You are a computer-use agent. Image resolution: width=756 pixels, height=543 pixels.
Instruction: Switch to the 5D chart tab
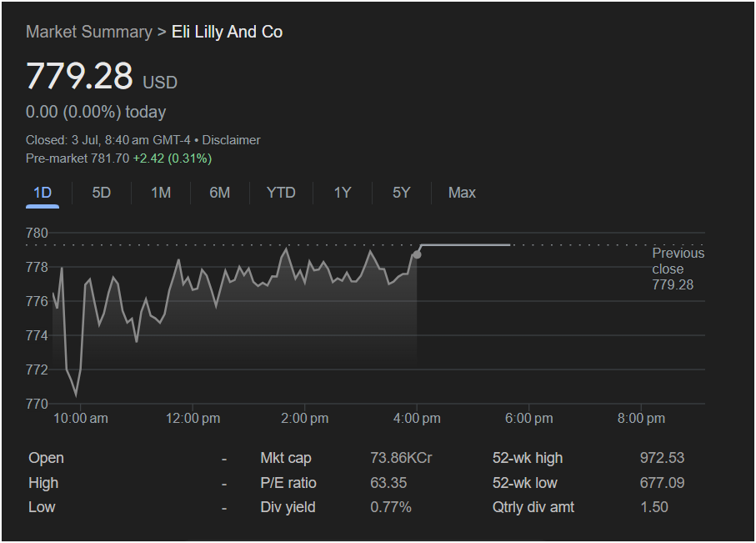[x=101, y=193]
